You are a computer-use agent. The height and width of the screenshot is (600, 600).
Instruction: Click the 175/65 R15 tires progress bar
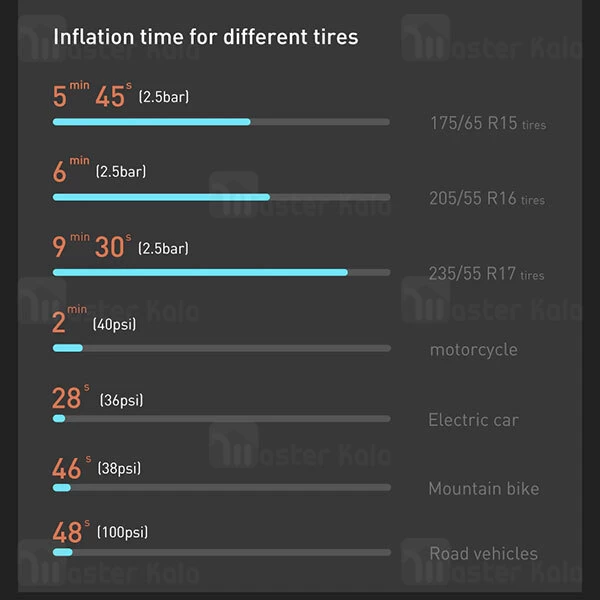pos(221,122)
